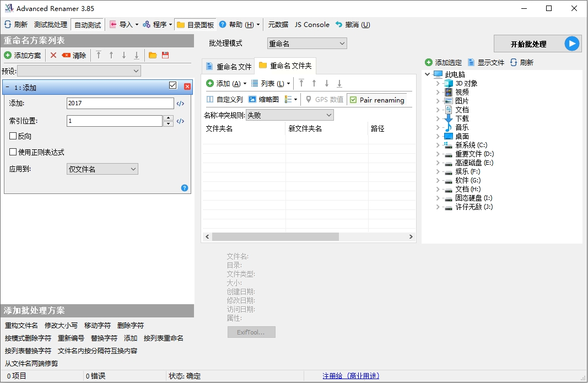The width and height of the screenshot is (588, 383).
Task: Click the save presets floppy disk icon
Action: pos(165,55)
